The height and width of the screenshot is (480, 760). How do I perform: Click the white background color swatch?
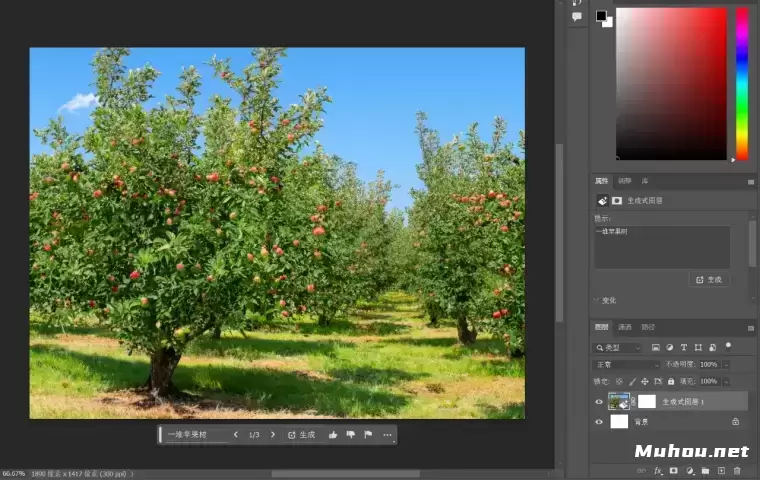(609, 23)
